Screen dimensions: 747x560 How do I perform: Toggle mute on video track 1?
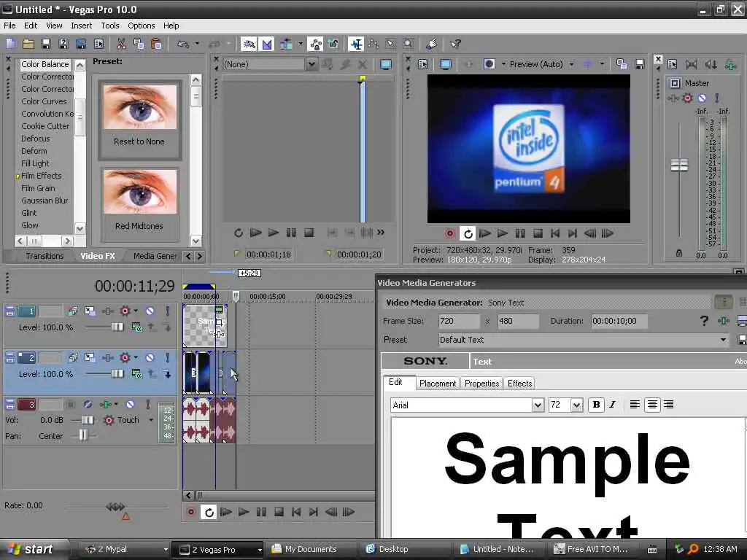coord(150,311)
